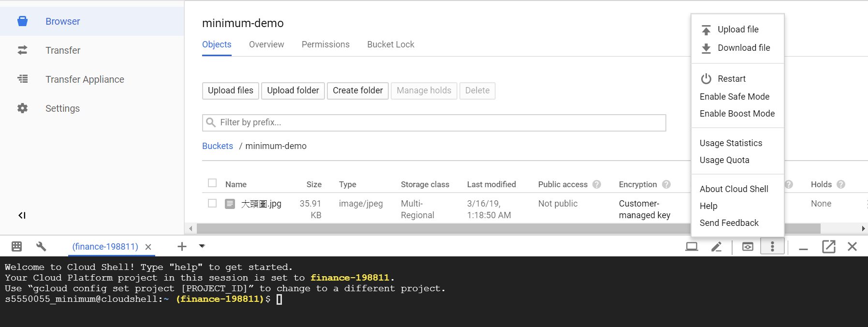The image size is (868, 327).
Task: Click the Storage class column header
Action: (x=425, y=184)
